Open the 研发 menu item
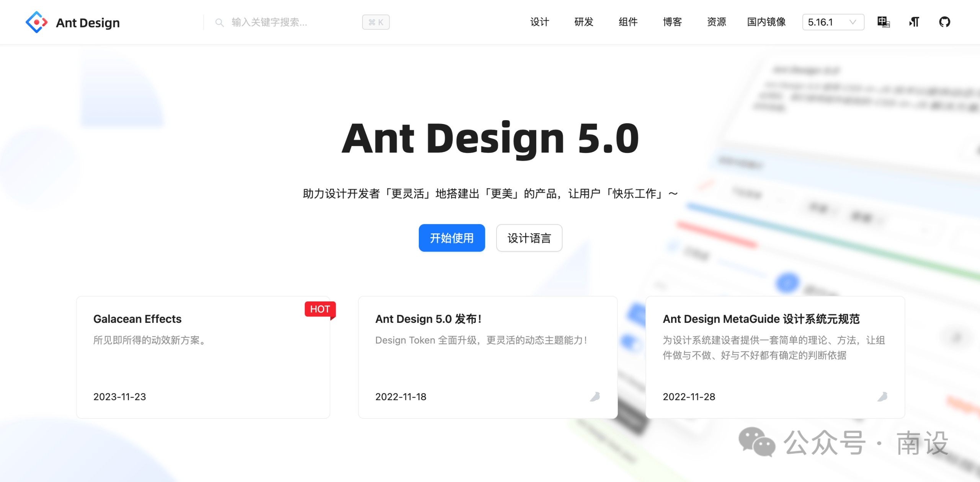 pyautogui.click(x=584, y=22)
